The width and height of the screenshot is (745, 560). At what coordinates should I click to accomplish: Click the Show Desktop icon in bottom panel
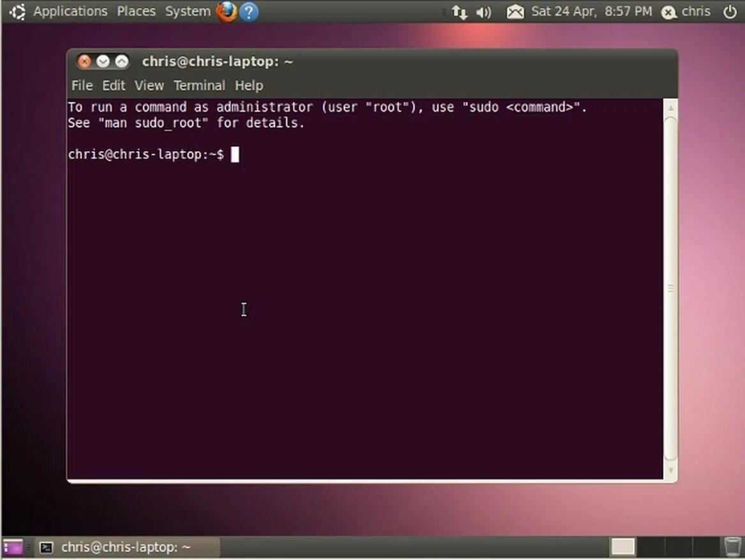(13, 547)
